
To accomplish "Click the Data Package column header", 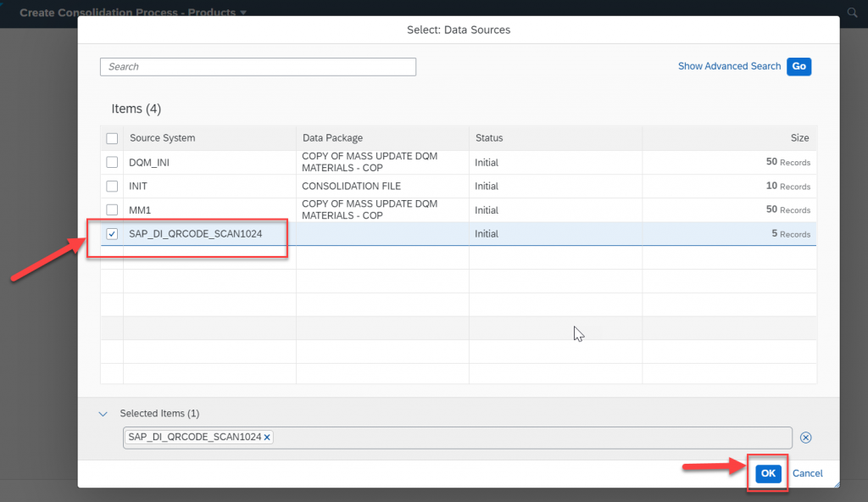I will coord(332,138).
